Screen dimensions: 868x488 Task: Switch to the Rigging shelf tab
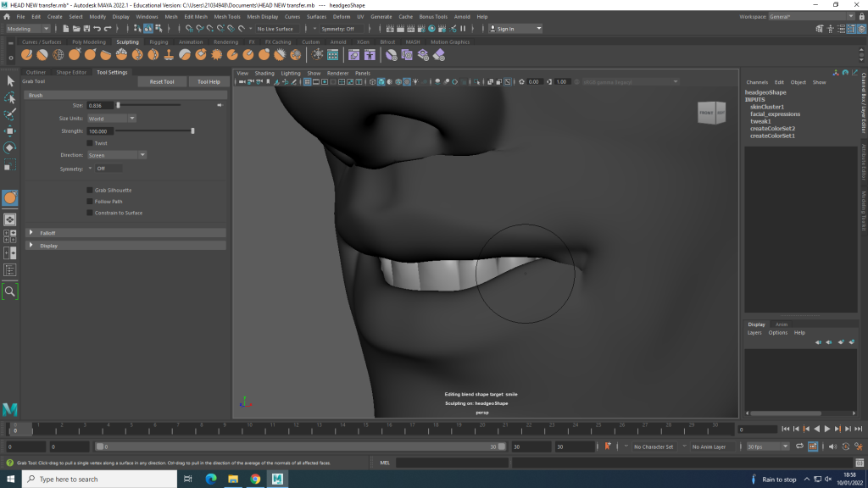tap(159, 42)
